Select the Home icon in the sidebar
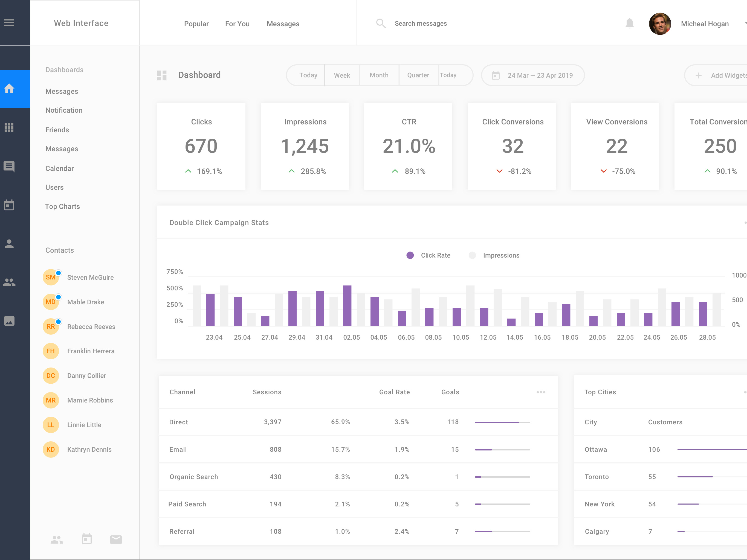 coord(9,88)
